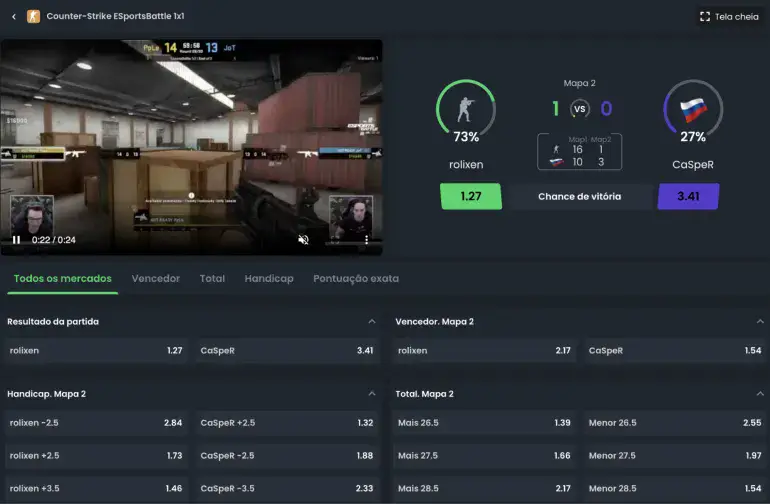
Task: Choose Menor 28.5 at 1.54
Action: click(x=675, y=489)
